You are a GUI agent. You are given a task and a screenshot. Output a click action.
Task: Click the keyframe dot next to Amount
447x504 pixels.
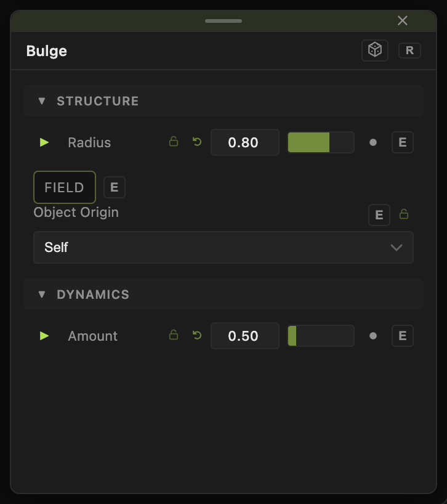point(373,336)
